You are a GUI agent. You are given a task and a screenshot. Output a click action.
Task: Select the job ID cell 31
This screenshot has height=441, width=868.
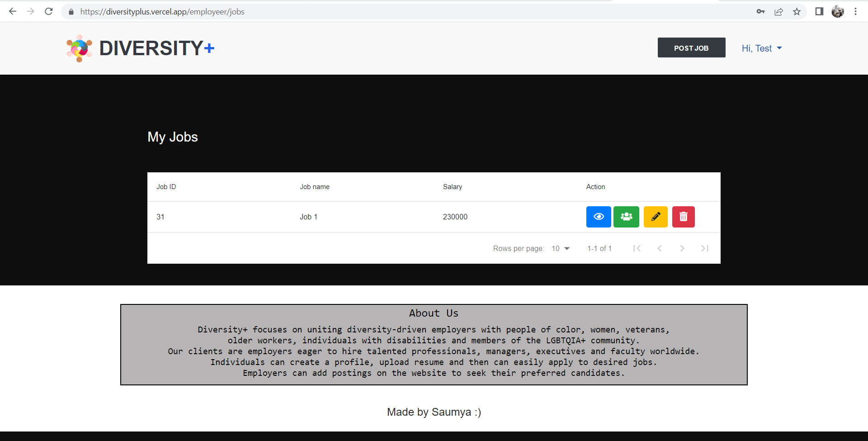tap(160, 217)
